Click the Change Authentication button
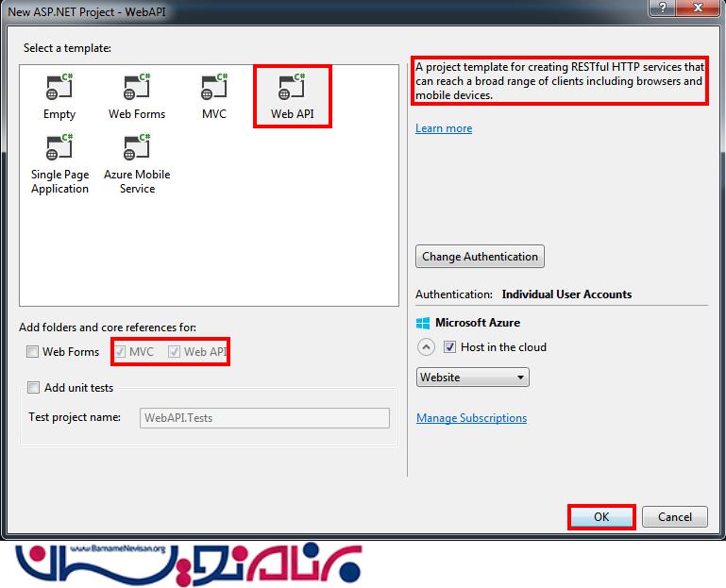Image resolution: width=726 pixels, height=588 pixels. (x=480, y=257)
